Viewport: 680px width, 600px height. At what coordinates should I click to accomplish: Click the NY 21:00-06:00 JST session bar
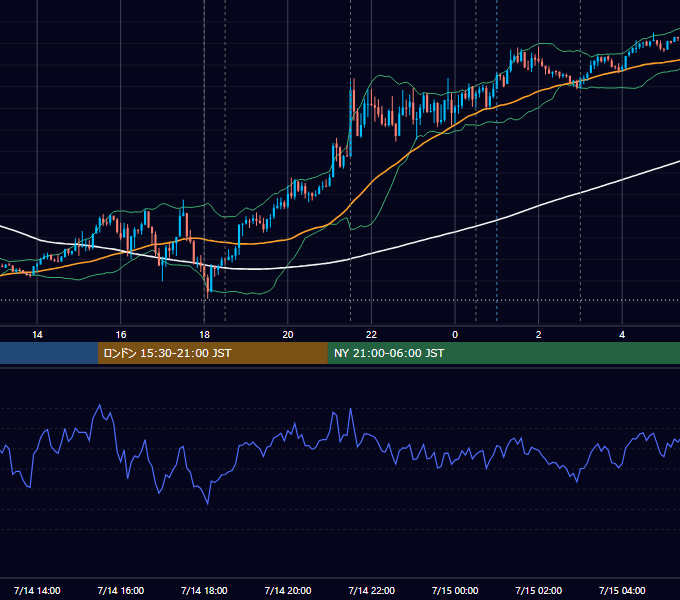point(503,353)
